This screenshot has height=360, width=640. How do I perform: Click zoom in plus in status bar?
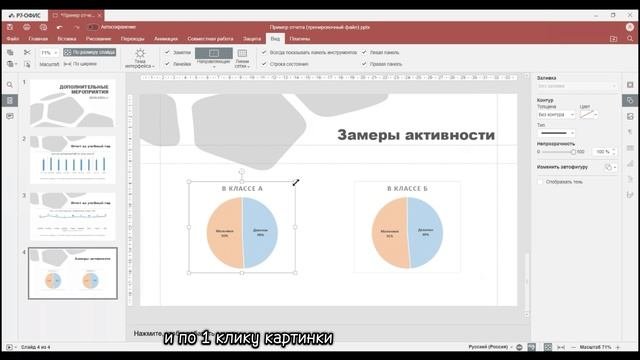point(618,347)
